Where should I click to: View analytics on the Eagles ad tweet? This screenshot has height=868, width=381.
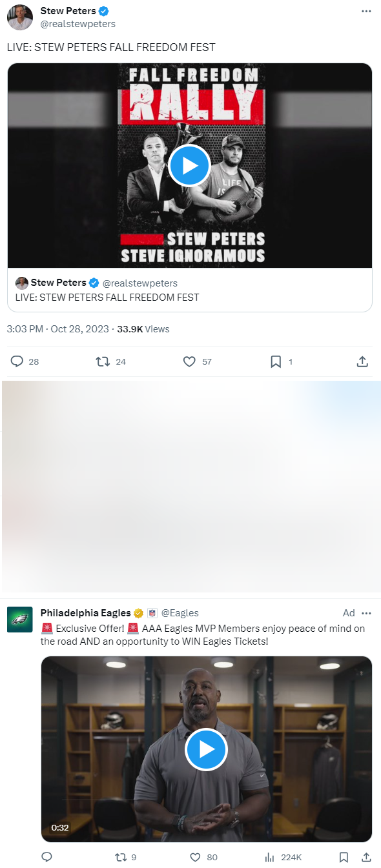tap(269, 857)
